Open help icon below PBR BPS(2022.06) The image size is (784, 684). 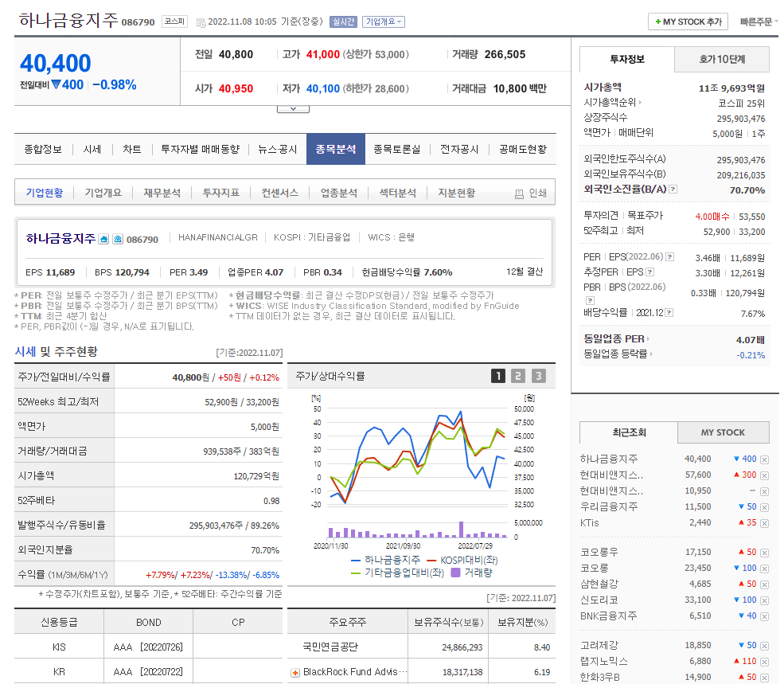click(x=590, y=300)
